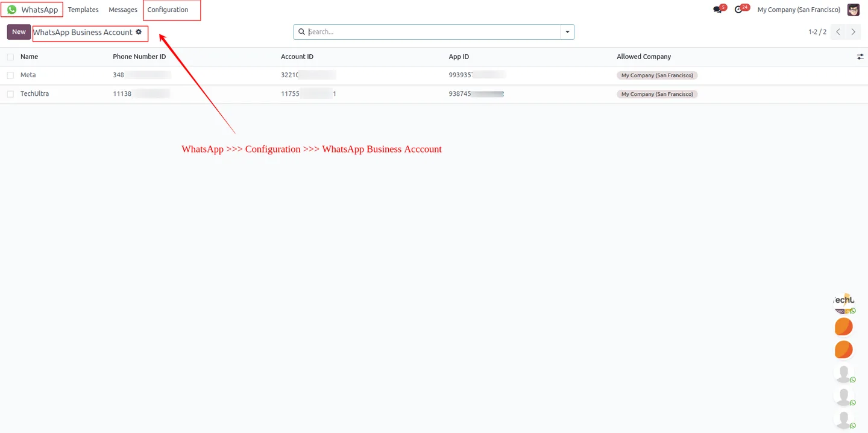Click the TechUltra Phone Number ID starting 11138
The image size is (868, 433).
pos(141,94)
